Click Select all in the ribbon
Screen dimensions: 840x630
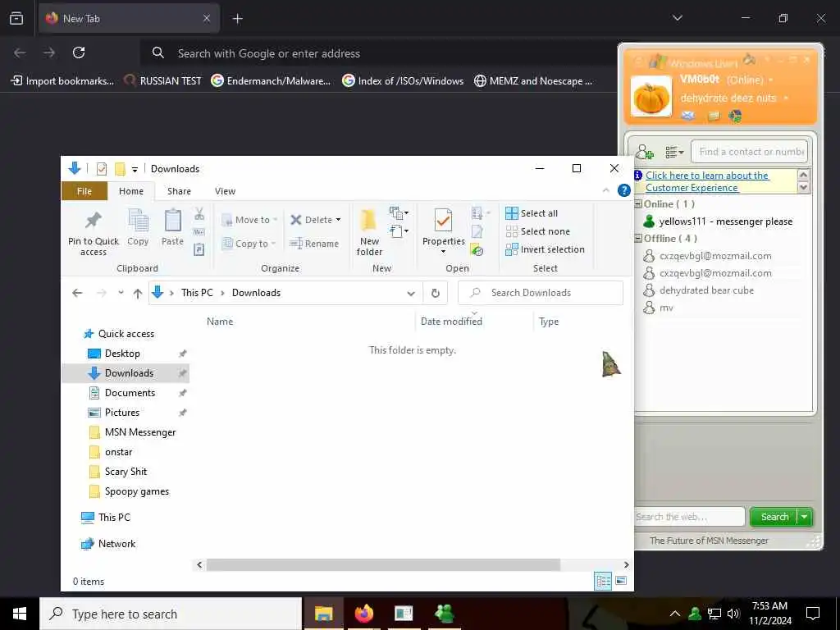(x=532, y=213)
